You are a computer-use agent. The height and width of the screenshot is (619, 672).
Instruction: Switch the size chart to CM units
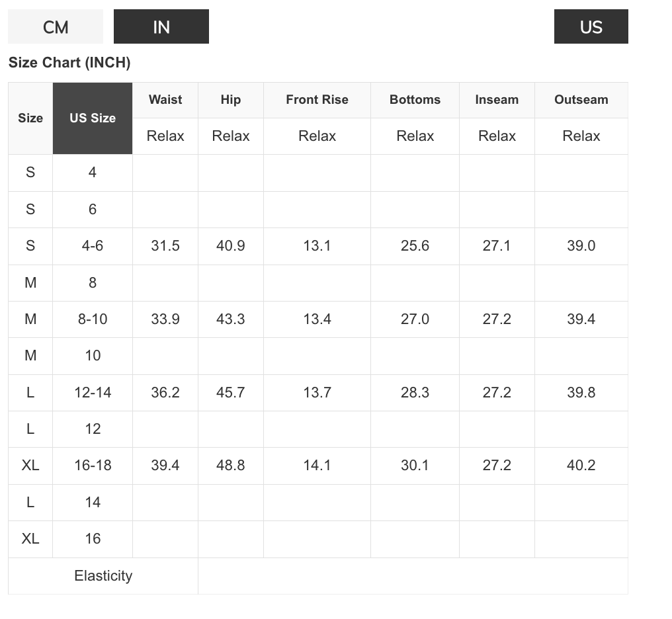pos(56,27)
